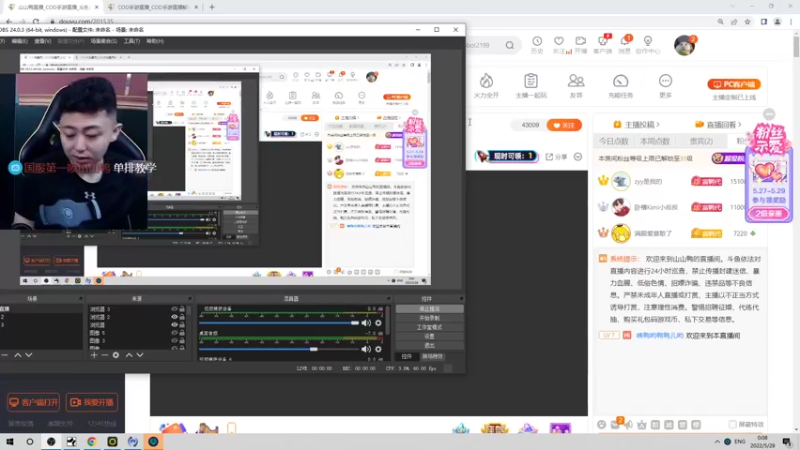Image resolution: width=800 pixels, height=450 pixels.
Task: Switch to the 转场特效 tab in OBS
Action: coord(432,357)
